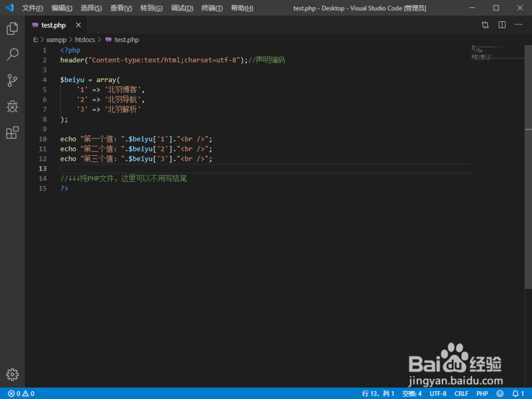532x399 pixels.
Task: Click '北羽导航' string on line 6
Action: point(122,99)
